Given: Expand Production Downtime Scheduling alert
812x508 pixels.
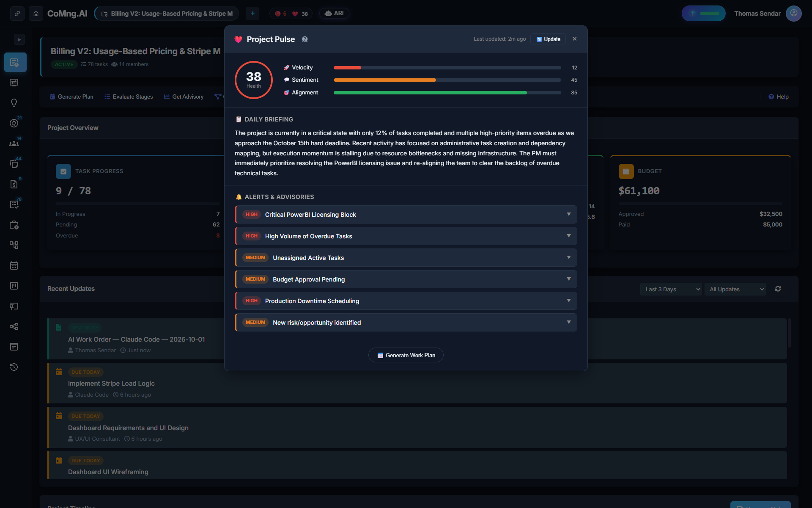Looking at the screenshot, I should pyautogui.click(x=406, y=301).
